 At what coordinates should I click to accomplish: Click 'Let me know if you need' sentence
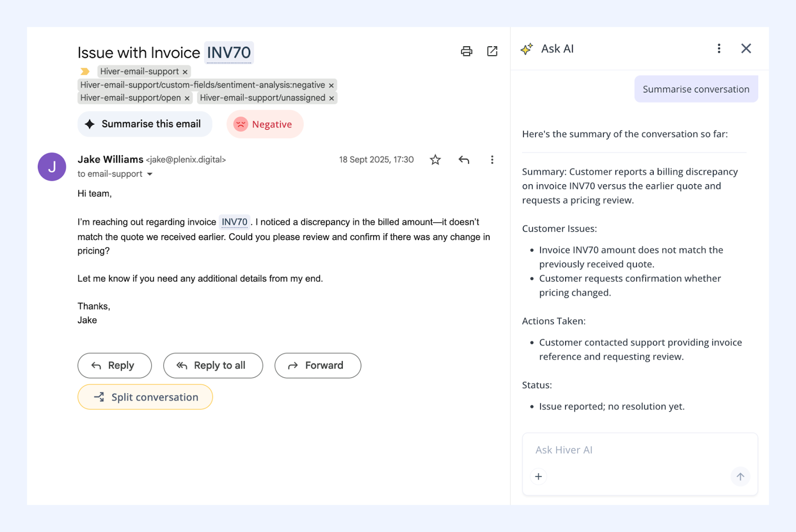click(200, 279)
